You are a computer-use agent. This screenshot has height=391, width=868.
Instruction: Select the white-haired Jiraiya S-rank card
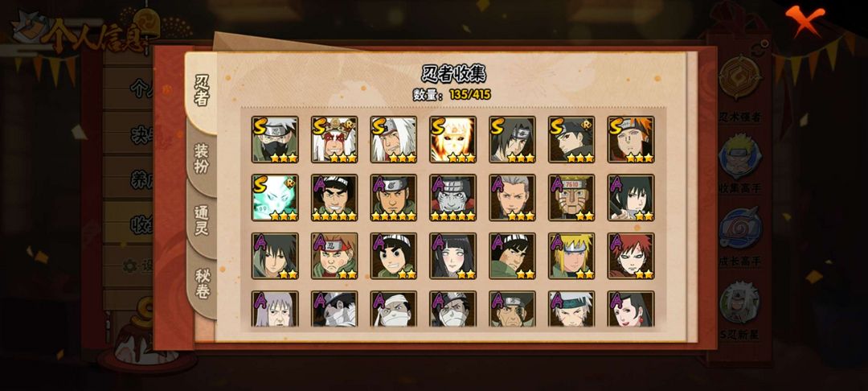(x=394, y=139)
